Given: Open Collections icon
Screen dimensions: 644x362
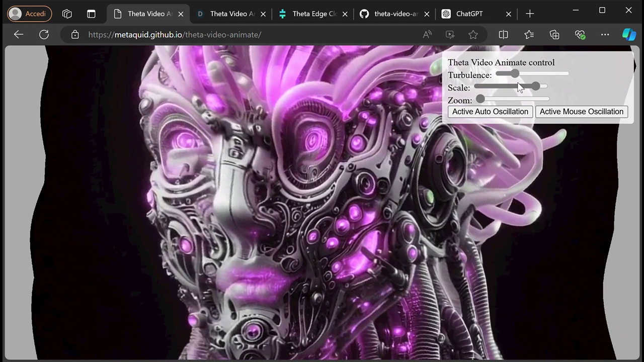Looking at the screenshot, I should coord(554,35).
